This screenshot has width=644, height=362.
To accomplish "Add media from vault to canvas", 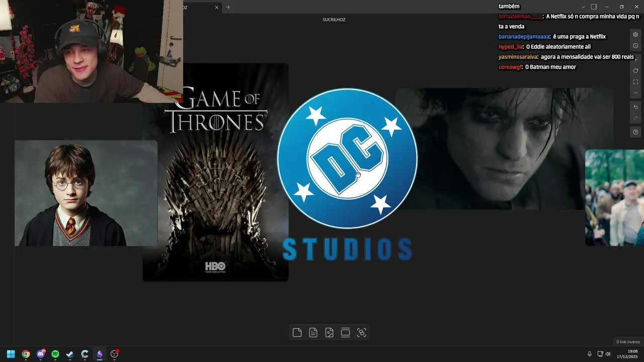I will click(x=330, y=332).
